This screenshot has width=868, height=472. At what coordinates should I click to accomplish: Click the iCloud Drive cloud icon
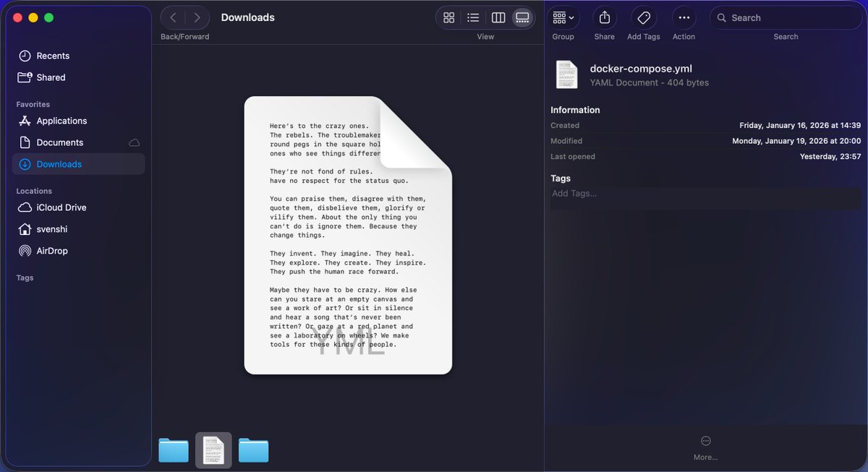coord(25,207)
